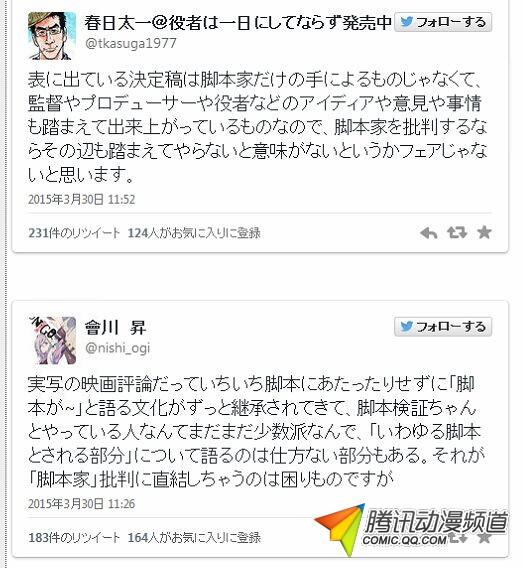The height and width of the screenshot is (568, 523).
Task: Favorite the first tweet with star icon
Action: 484,232
